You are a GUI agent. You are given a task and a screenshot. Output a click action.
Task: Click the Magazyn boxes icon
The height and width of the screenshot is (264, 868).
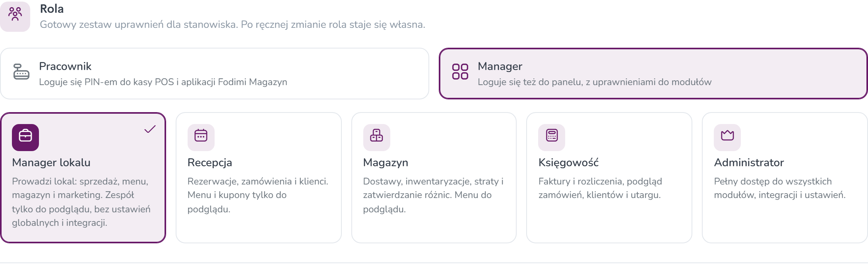pyautogui.click(x=377, y=138)
